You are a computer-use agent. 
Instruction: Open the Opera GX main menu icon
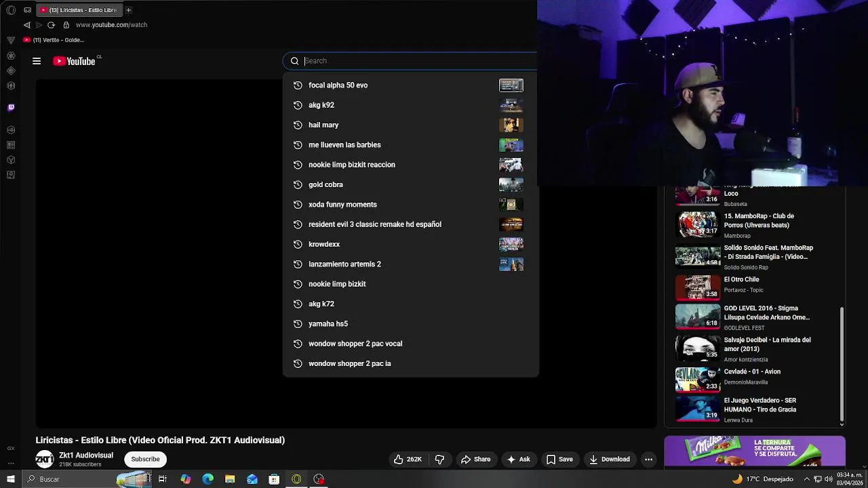[11, 10]
